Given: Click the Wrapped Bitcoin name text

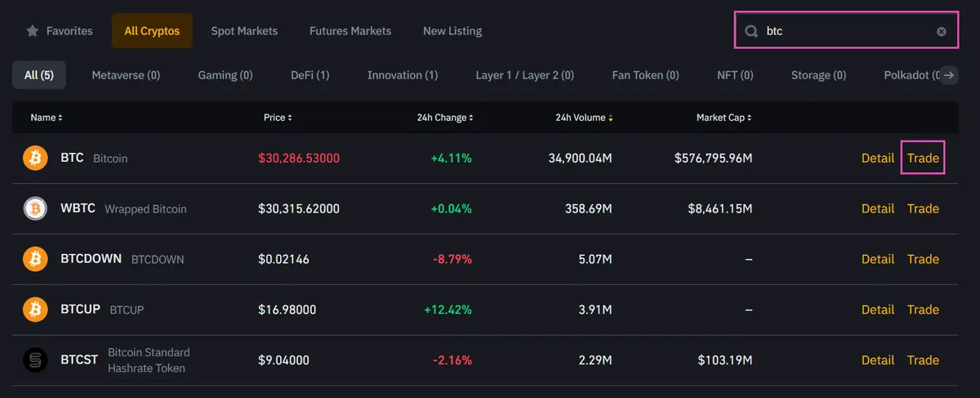Looking at the screenshot, I should (x=145, y=209).
